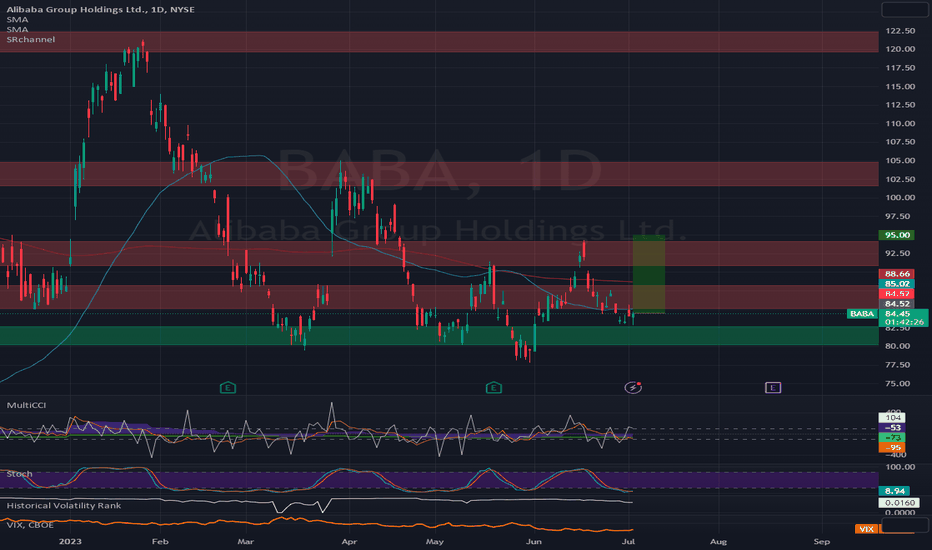Click the orange VIX tag on the price scale
Viewport: 932px width, 550px height.
pyautogui.click(x=867, y=529)
